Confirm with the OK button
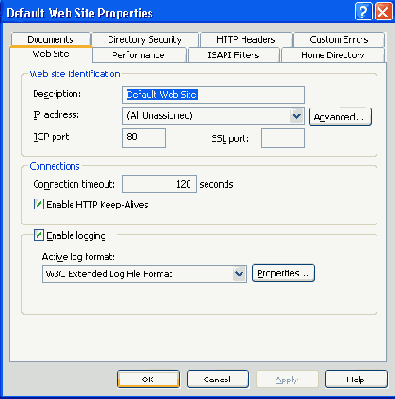The width and height of the screenshot is (395, 399). tap(148, 379)
